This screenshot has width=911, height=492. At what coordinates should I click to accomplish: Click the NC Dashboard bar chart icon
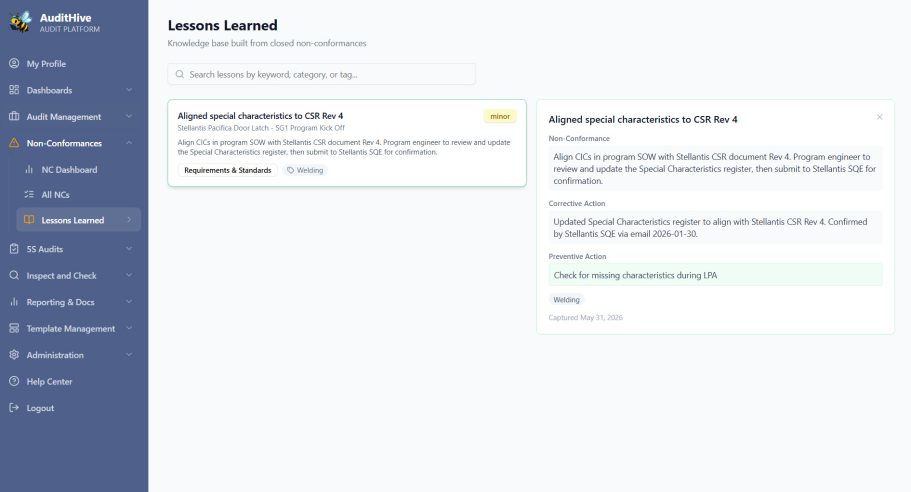click(x=29, y=170)
